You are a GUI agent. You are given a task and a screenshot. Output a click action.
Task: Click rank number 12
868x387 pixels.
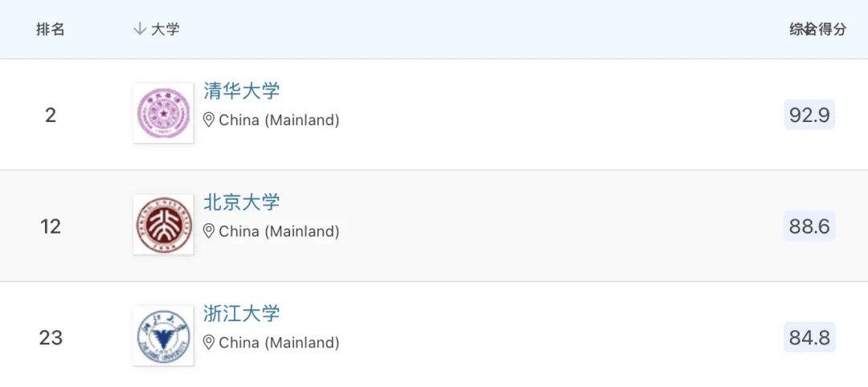coord(51,226)
